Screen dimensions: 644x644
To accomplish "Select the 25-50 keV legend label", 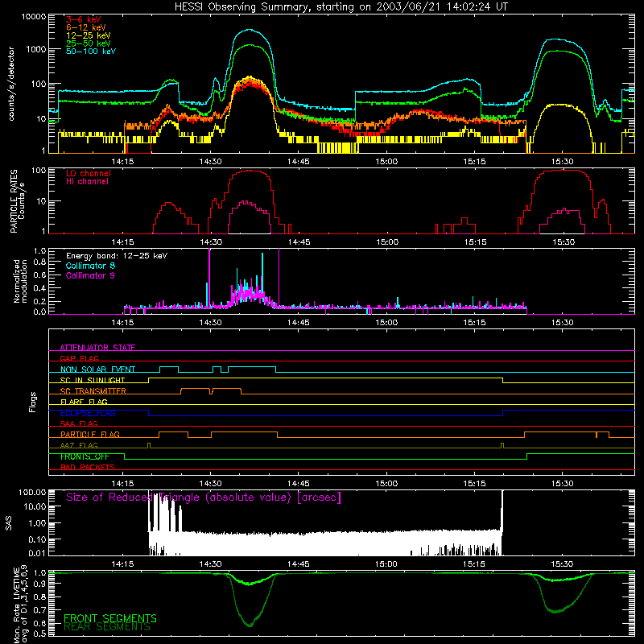I will (89, 43).
